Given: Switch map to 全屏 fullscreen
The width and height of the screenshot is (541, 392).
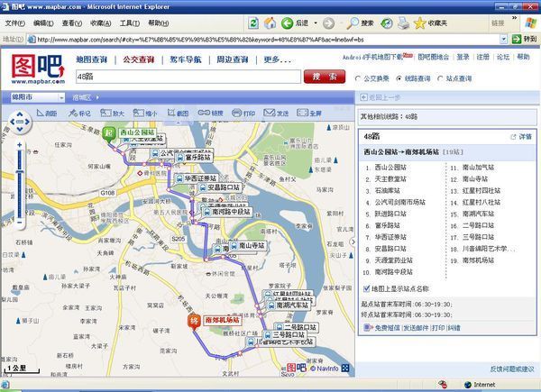Looking at the screenshot, I should pos(309,114).
